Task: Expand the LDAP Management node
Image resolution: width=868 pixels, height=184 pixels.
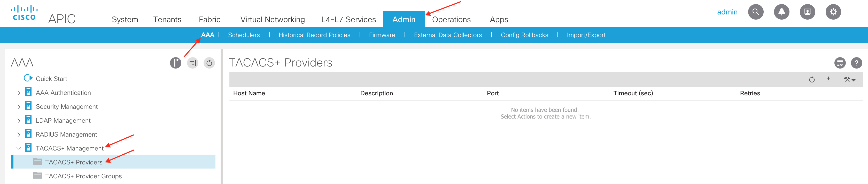Action: point(19,121)
